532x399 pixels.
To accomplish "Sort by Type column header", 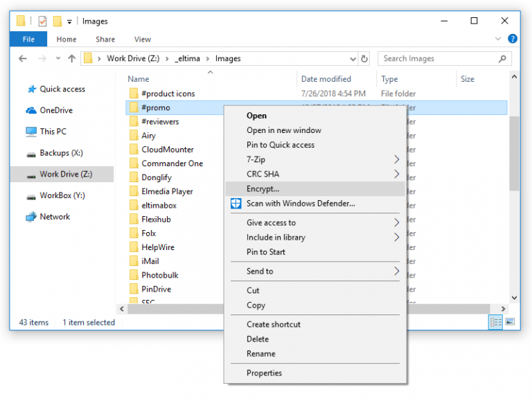I will pos(389,79).
